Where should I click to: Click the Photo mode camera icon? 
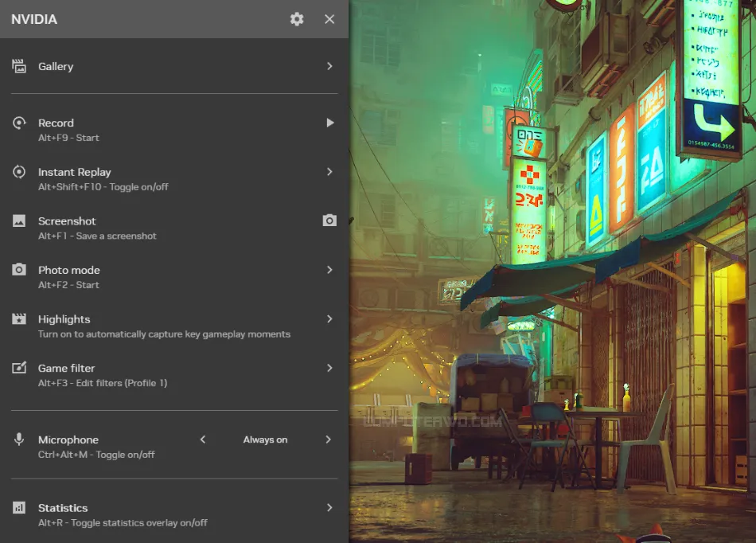click(19, 270)
